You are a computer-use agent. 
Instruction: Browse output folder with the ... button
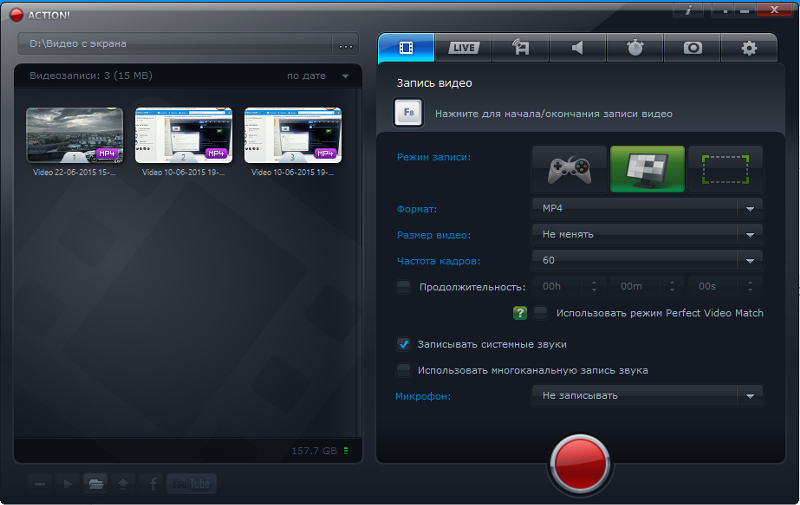tap(345, 44)
